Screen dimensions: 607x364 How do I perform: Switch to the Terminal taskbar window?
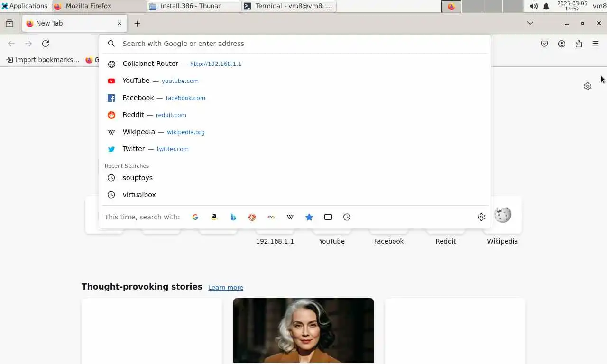point(289,6)
